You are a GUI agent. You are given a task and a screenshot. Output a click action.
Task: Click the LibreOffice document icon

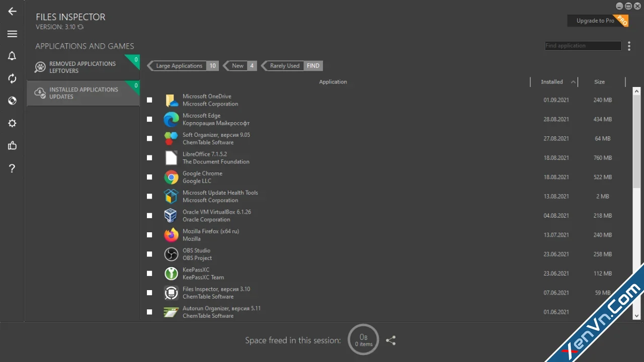(x=171, y=158)
